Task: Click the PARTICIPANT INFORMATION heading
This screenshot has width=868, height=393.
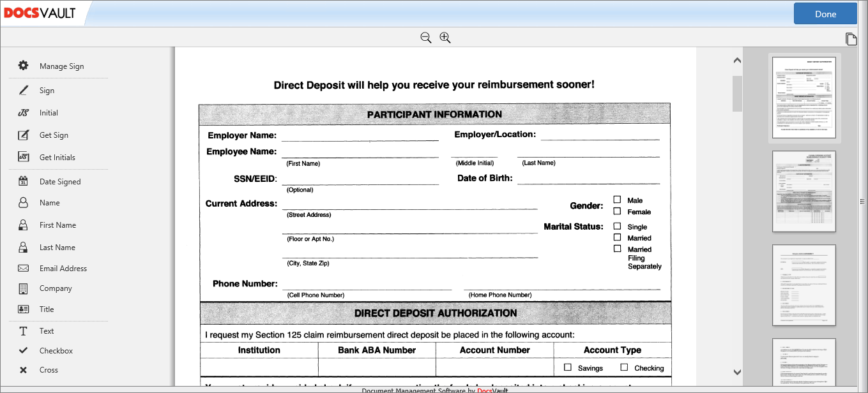Action: (434, 115)
